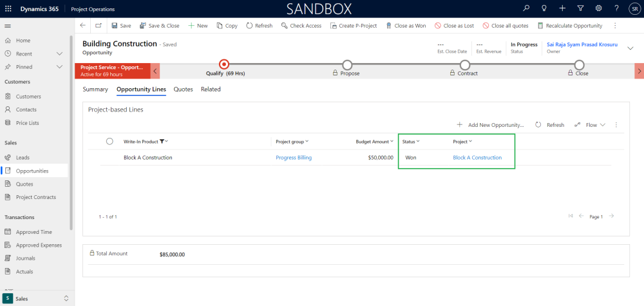
Task: Go back using the left arrow
Action: coord(83,26)
